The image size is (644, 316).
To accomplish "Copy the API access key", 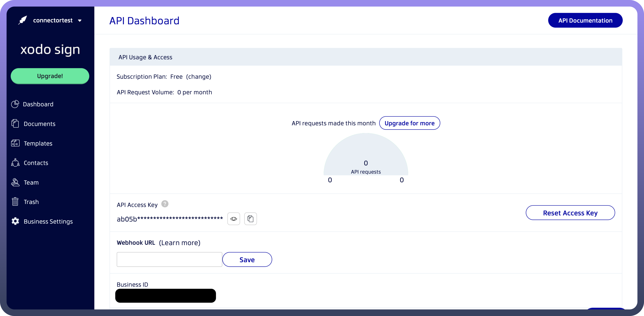I will (250, 219).
